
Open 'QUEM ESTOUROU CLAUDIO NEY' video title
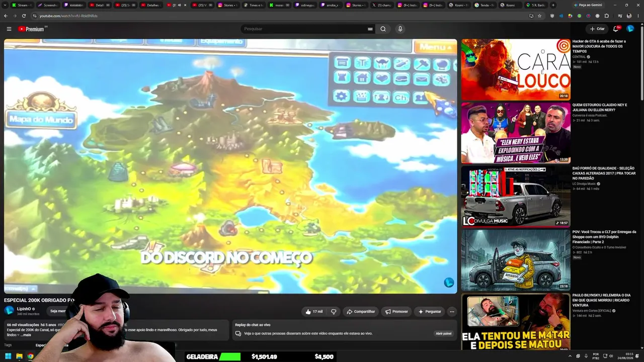click(600, 107)
